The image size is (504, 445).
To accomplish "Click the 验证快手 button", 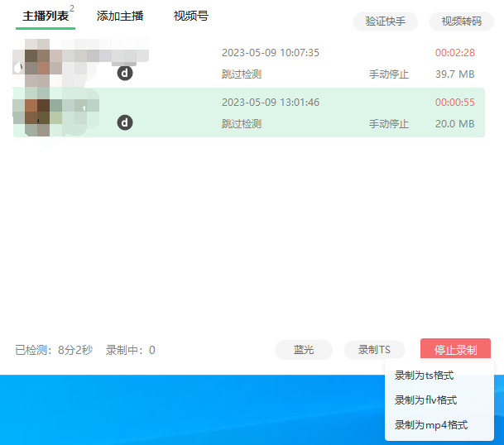I will point(386,22).
